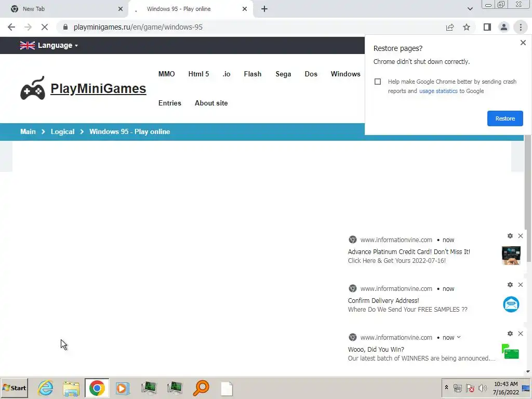The height and width of the screenshot is (399, 532).
Task: Close the Wooo, Did You Win notification
Action: click(x=521, y=334)
